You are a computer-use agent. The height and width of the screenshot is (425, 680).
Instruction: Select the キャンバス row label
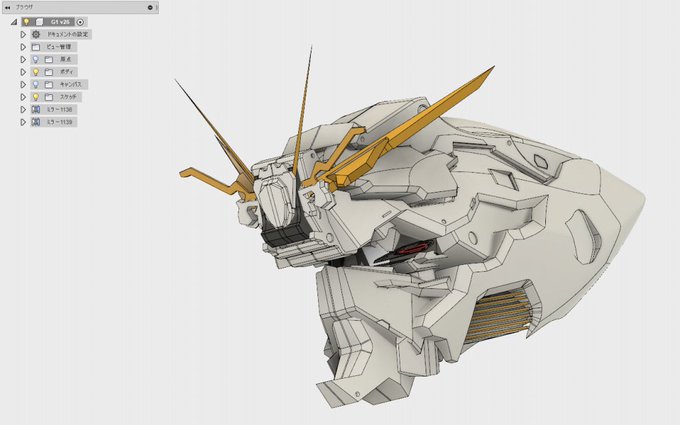point(71,85)
